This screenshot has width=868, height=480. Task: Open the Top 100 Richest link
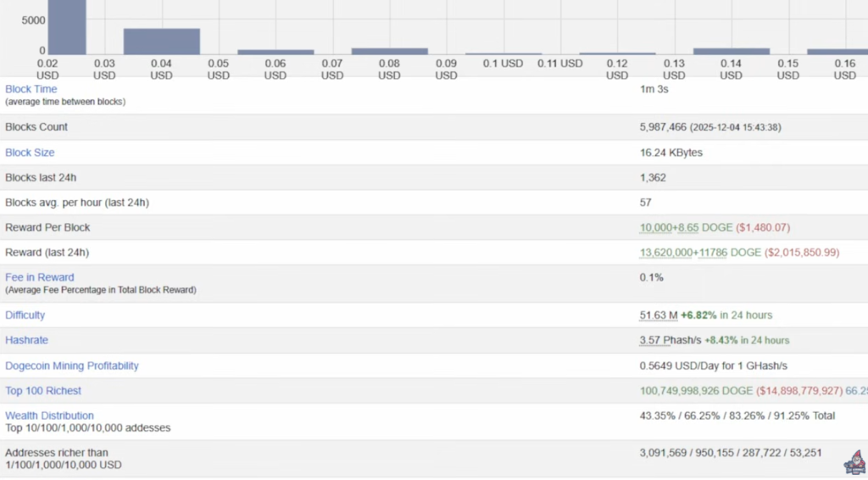[x=43, y=391]
